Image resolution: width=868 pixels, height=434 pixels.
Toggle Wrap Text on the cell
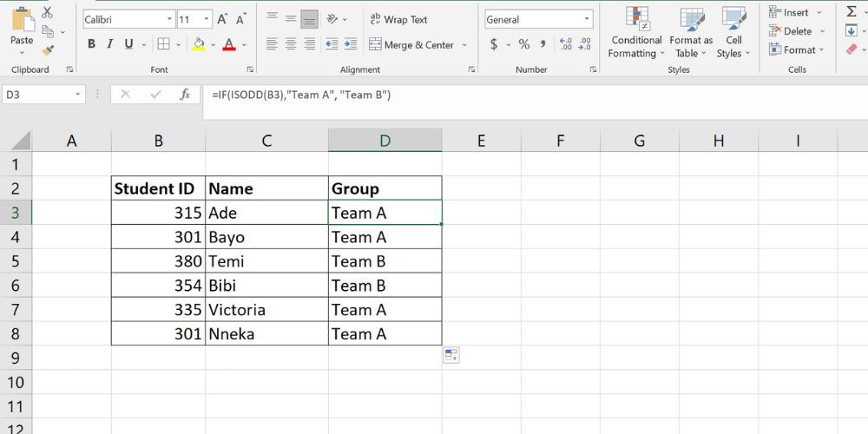[x=398, y=19]
